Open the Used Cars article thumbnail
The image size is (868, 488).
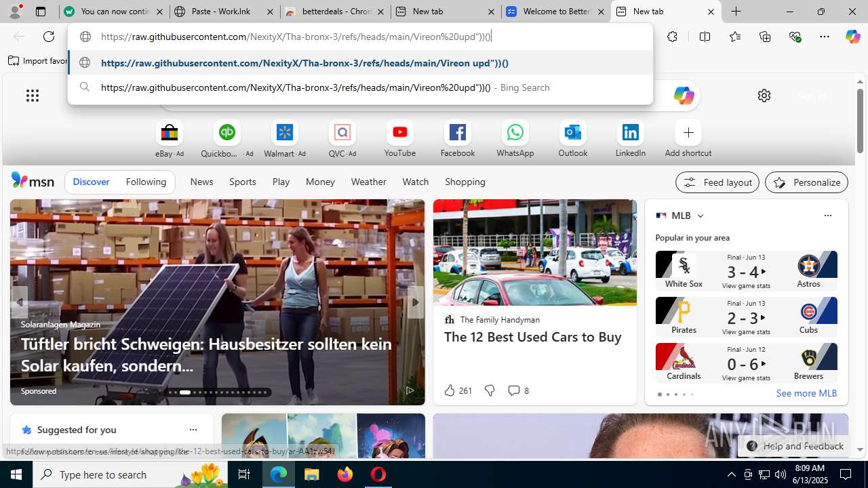pyautogui.click(x=534, y=253)
